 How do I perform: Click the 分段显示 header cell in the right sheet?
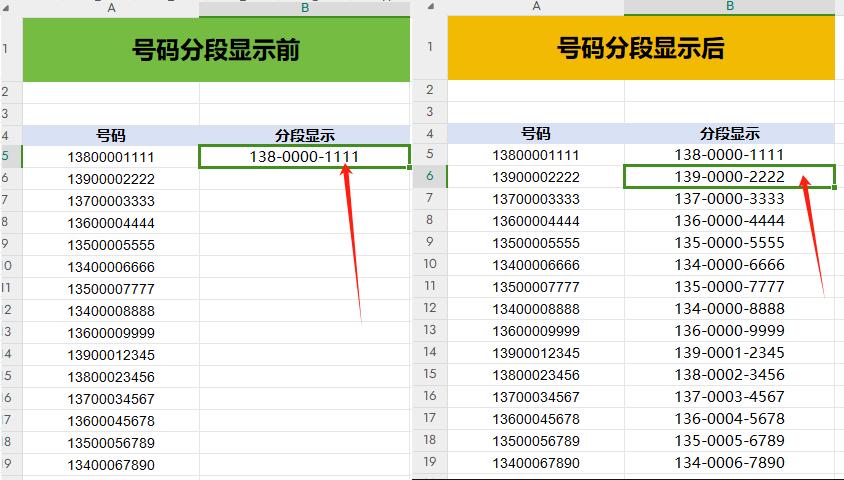pyautogui.click(x=730, y=133)
